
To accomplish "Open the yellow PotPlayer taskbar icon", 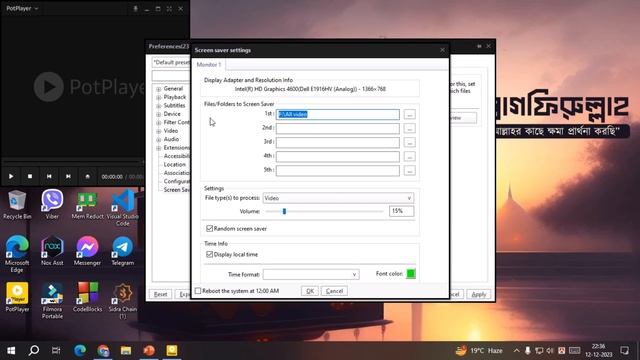I will (x=172, y=351).
